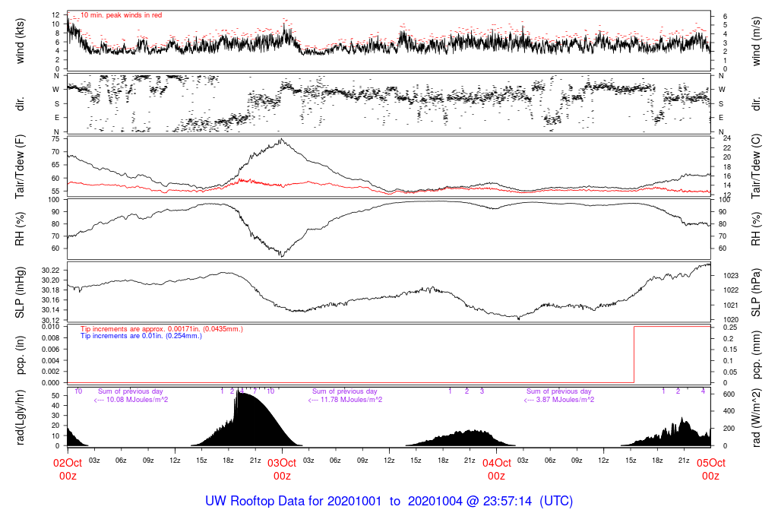
Task: Click the 3.87 MJoules/m^2 daily sum label
Action: 558,399
